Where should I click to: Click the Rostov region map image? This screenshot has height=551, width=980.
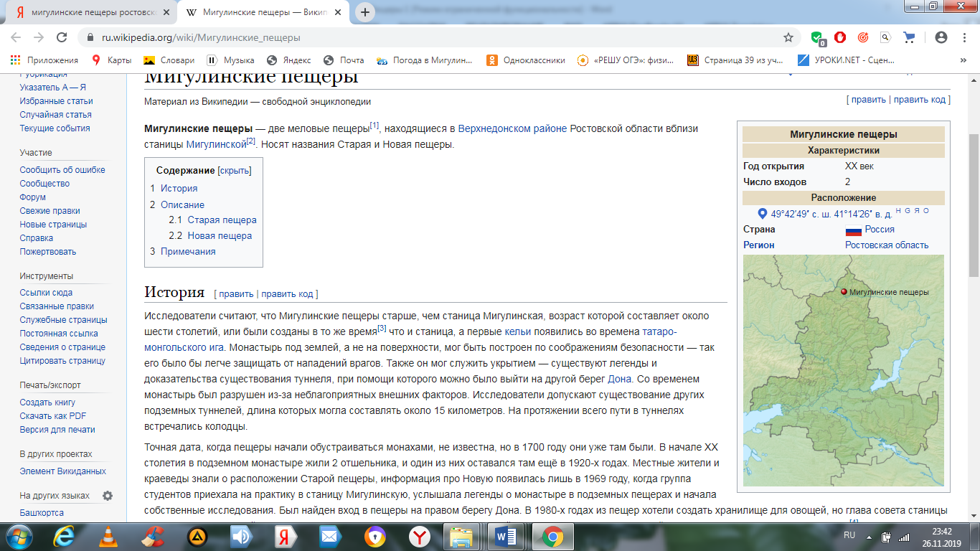click(844, 371)
